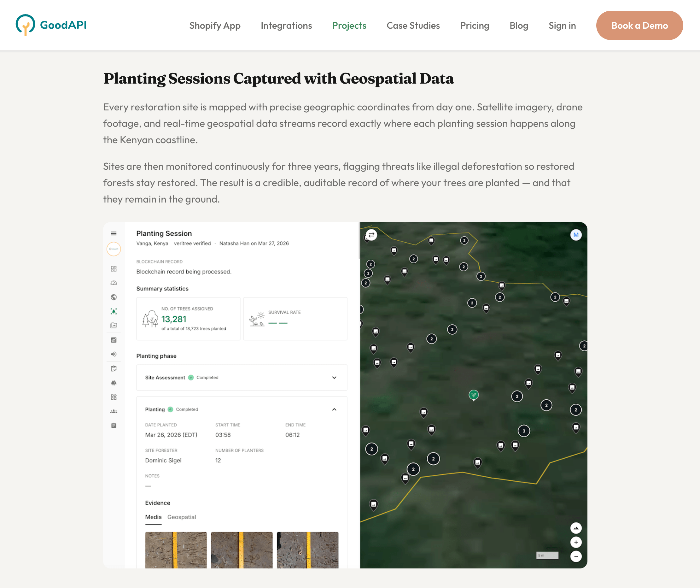Click the GoodAPI logo
The image size is (700, 588).
(51, 25)
